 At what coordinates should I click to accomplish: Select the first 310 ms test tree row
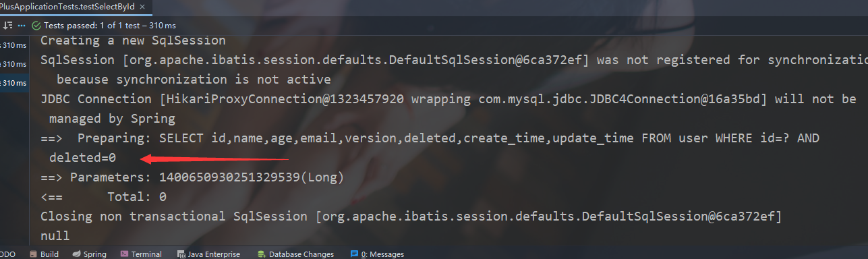(x=14, y=46)
